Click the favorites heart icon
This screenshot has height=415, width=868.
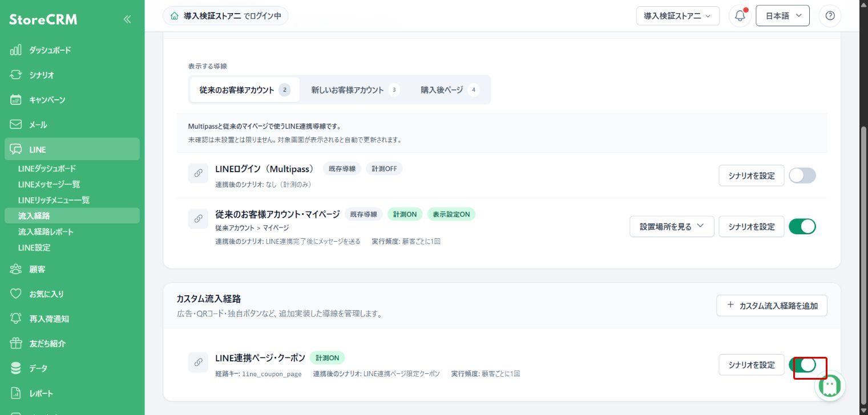[x=16, y=294]
